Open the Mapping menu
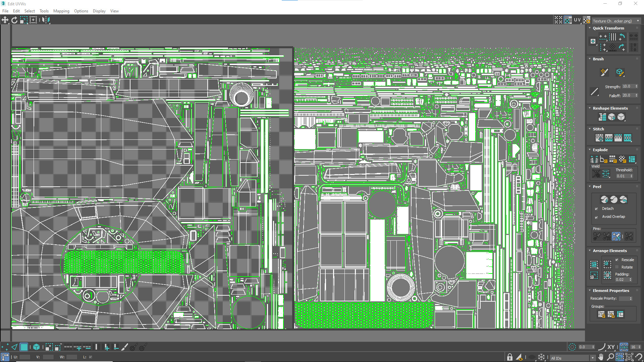Screen dimensions: 644x362 point(61,11)
